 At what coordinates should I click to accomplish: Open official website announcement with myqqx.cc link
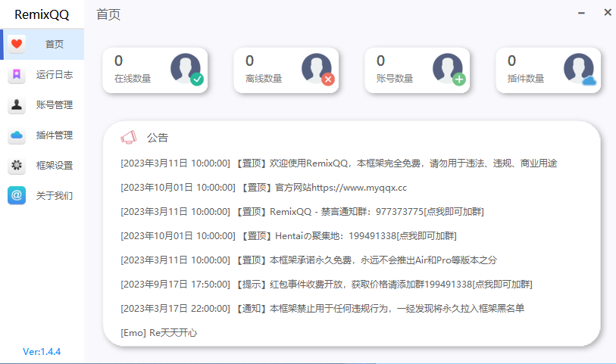pyautogui.click(x=264, y=188)
